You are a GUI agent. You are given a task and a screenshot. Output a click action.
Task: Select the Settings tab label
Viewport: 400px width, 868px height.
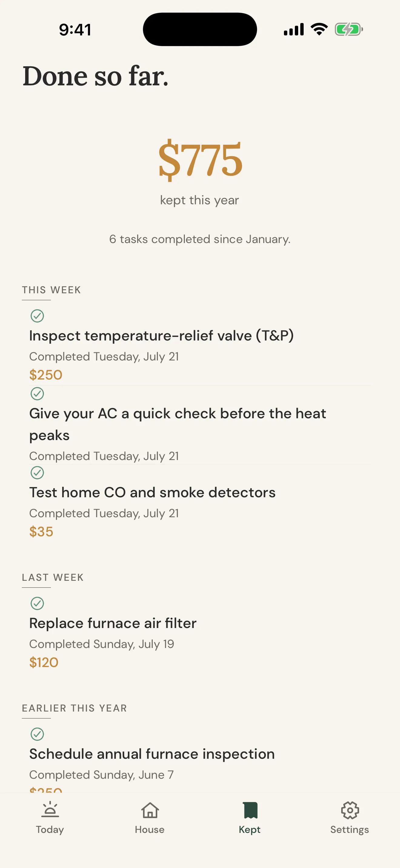pyautogui.click(x=350, y=830)
